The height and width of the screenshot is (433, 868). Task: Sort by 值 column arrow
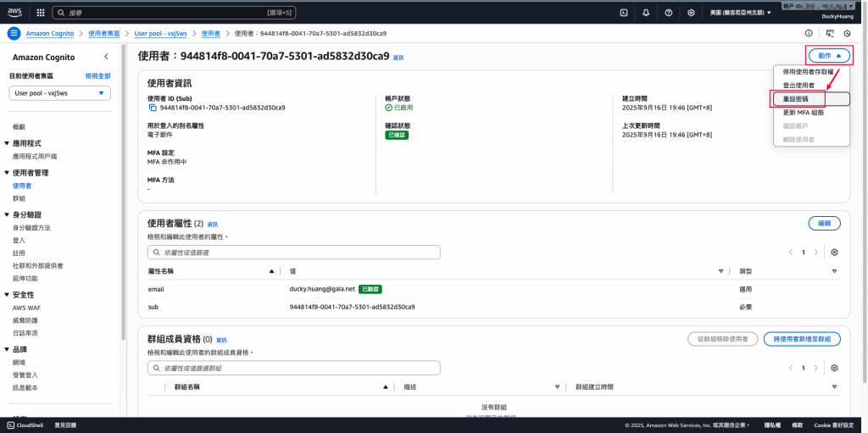(x=721, y=271)
